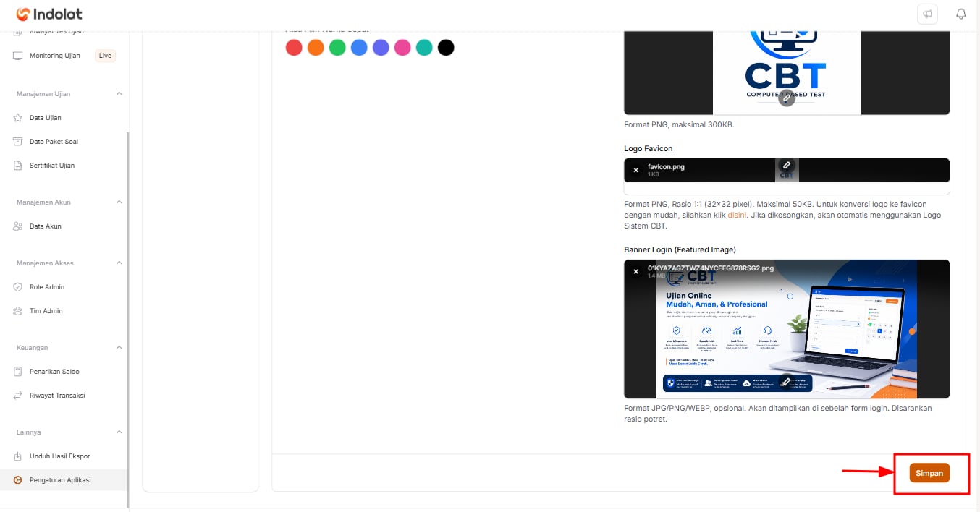Pick the teal color swatch
The width and height of the screenshot is (980, 512).
(424, 48)
